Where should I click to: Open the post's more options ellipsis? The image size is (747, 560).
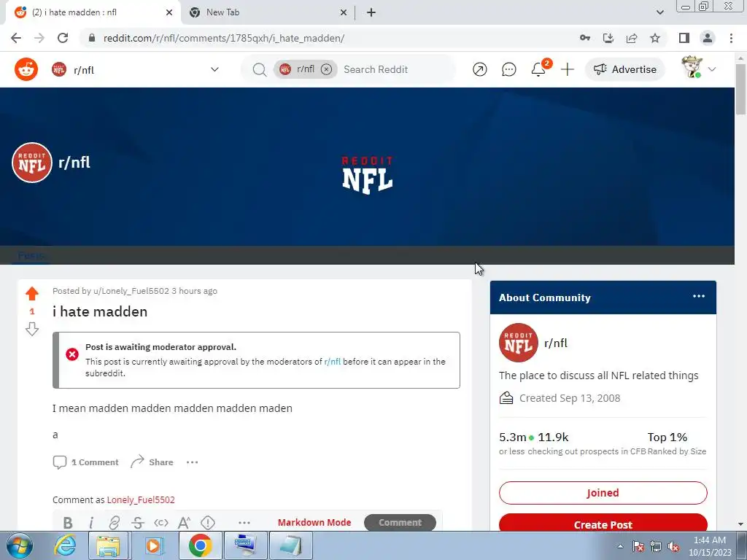(192, 462)
